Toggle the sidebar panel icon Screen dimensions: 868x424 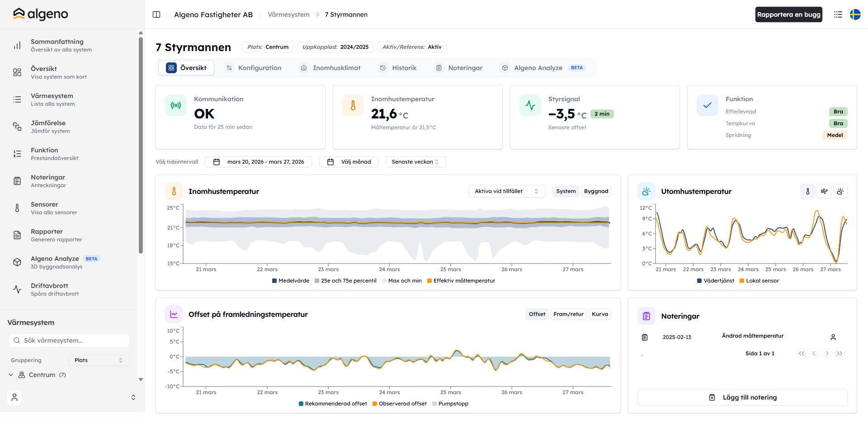coord(156,14)
